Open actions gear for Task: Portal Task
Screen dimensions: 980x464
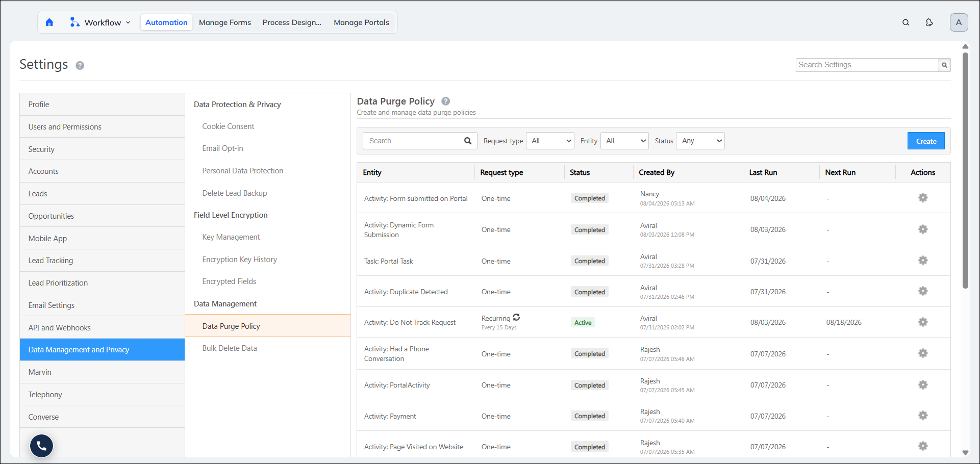[x=923, y=261]
